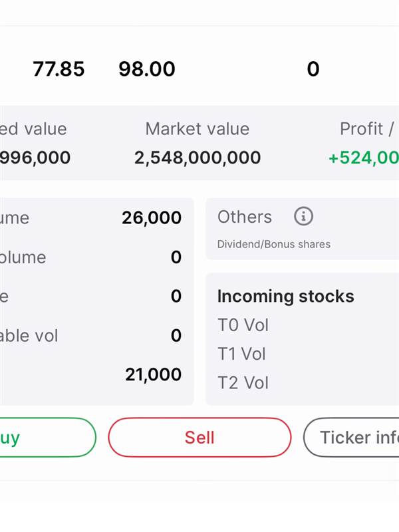The width and height of the screenshot is (399, 532).
Task: Select the Others section heading
Action: (x=245, y=217)
